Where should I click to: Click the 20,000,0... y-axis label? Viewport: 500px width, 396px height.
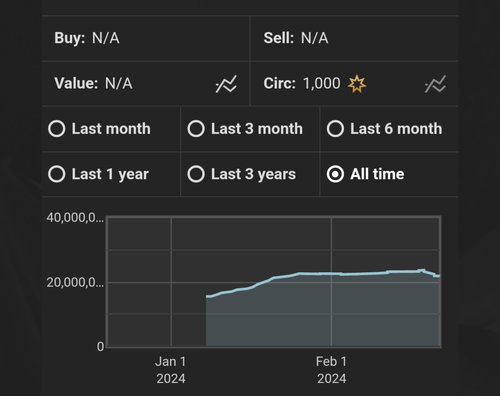(x=75, y=283)
